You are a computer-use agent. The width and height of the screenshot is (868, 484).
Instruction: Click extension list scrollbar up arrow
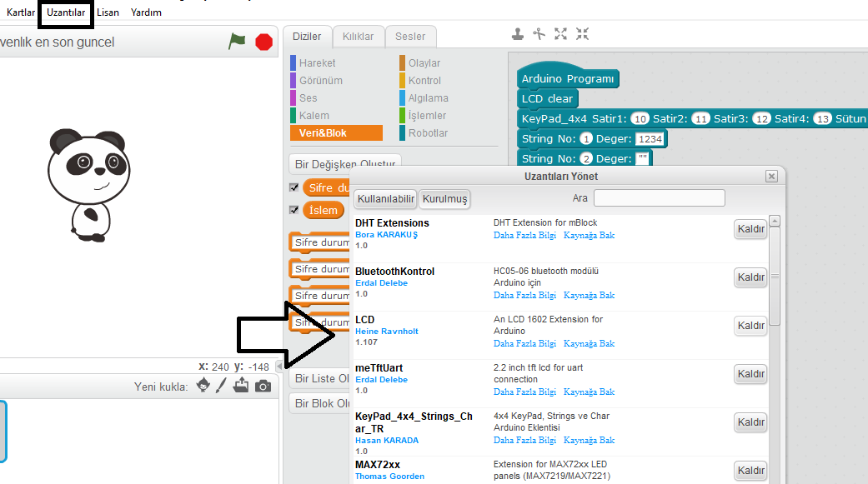point(775,221)
